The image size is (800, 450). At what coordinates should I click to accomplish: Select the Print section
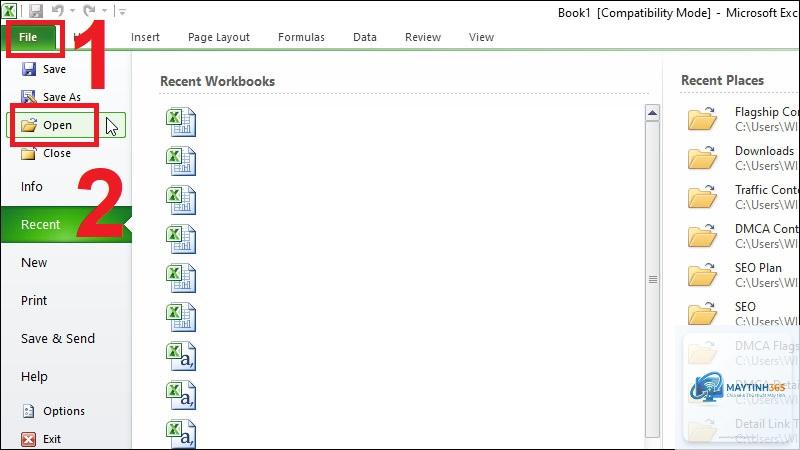(x=34, y=301)
